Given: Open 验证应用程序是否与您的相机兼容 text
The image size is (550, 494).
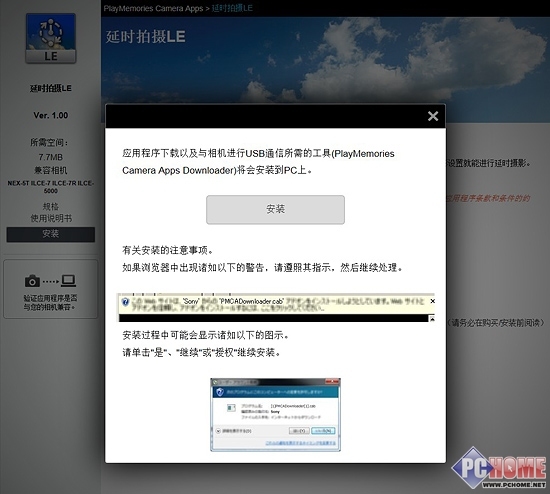Looking at the screenshot, I should pos(51,302).
